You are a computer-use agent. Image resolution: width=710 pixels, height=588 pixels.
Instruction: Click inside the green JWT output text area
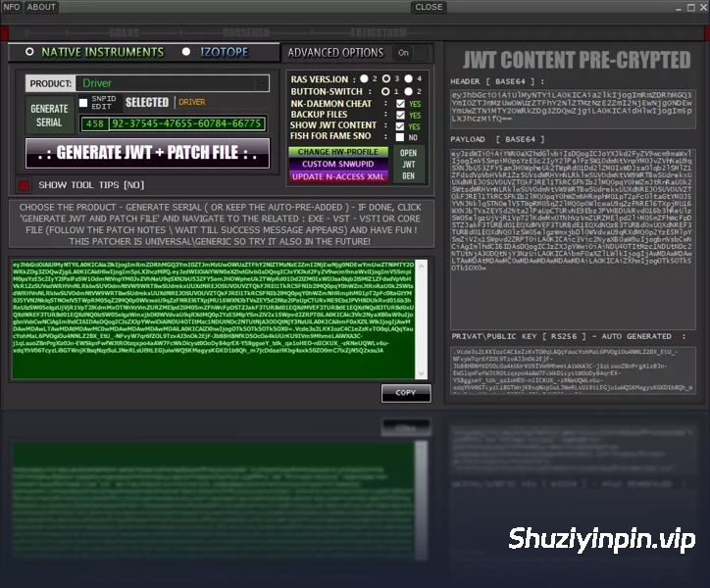[x=213, y=319]
